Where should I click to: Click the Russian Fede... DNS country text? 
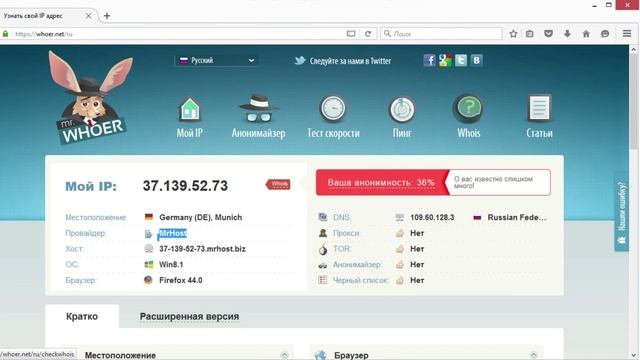(x=517, y=217)
